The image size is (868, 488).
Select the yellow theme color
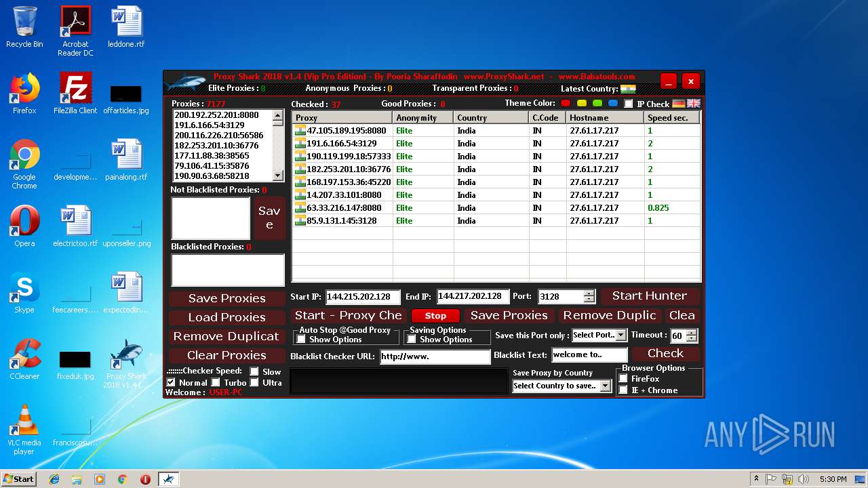tap(582, 103)
